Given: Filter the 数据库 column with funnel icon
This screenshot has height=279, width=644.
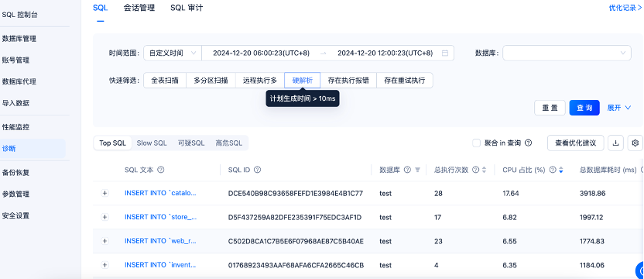Looking at the screenshot, I should pyautogui.click(x=418, y=170).
